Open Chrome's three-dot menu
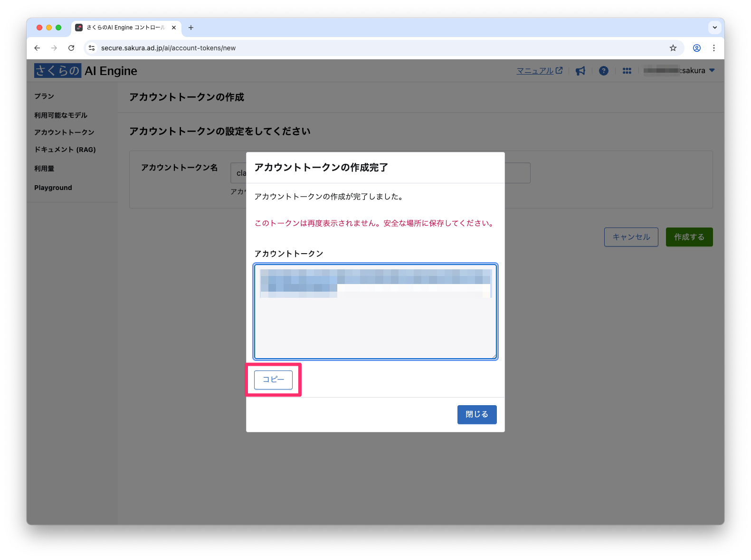Screen dimensions: 751x560 point(713,48)
